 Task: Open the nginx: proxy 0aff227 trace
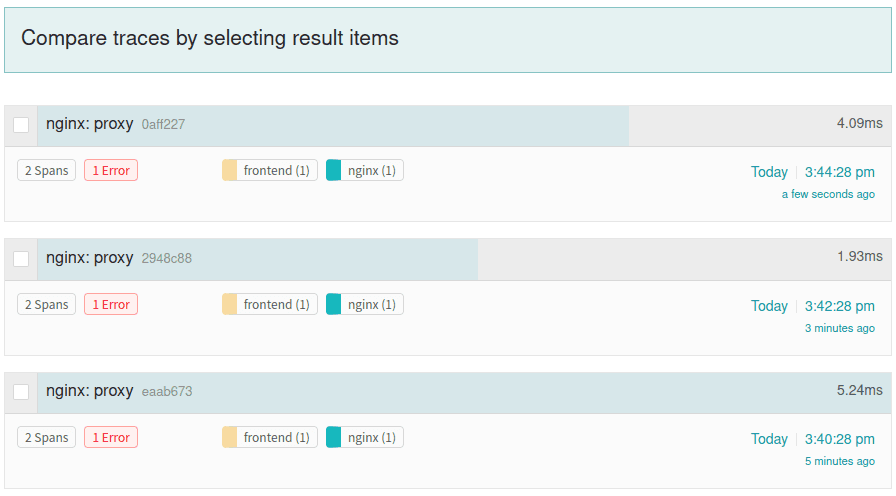(90, 124)
